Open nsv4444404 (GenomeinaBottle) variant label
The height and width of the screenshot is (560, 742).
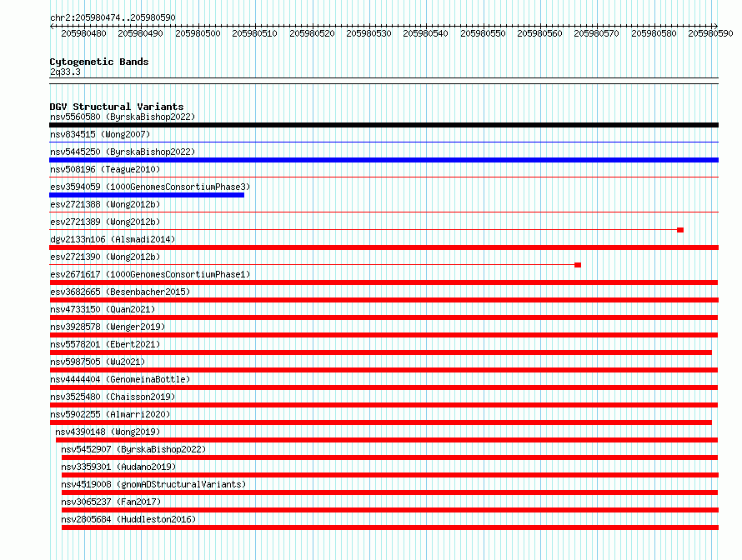pyautogui.click(x=120, y=379)
